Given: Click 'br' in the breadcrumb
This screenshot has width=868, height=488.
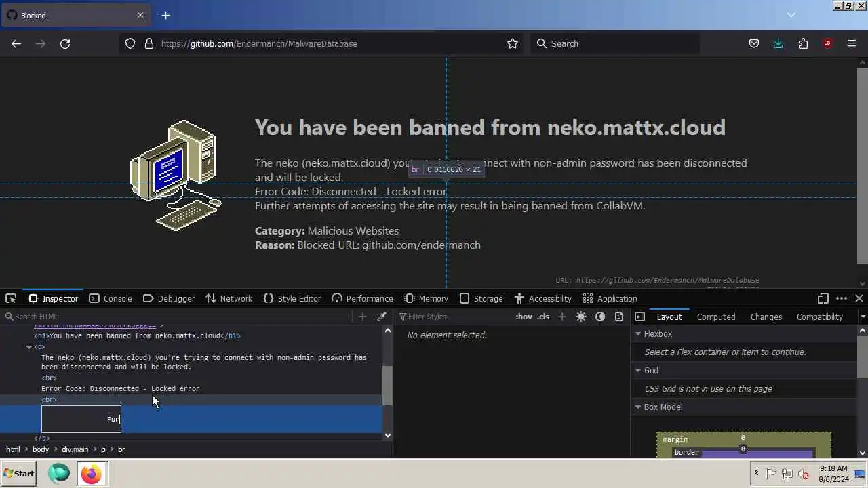Looking at the screenshot, I should [121, 449].
